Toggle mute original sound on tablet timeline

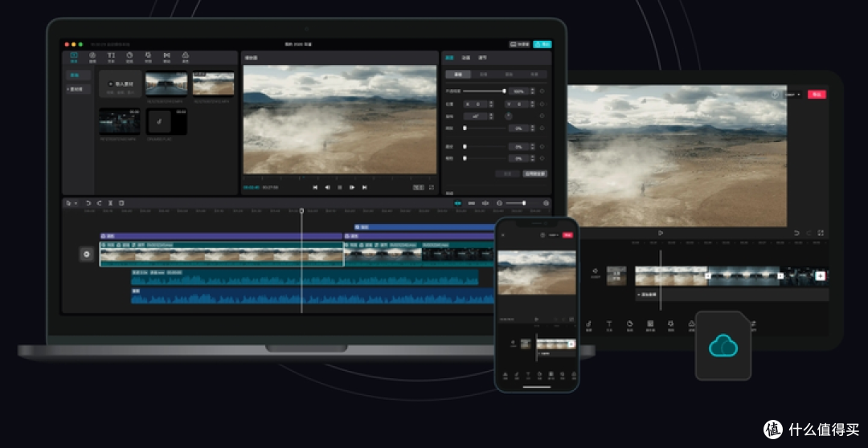click(x=595, y=273)
